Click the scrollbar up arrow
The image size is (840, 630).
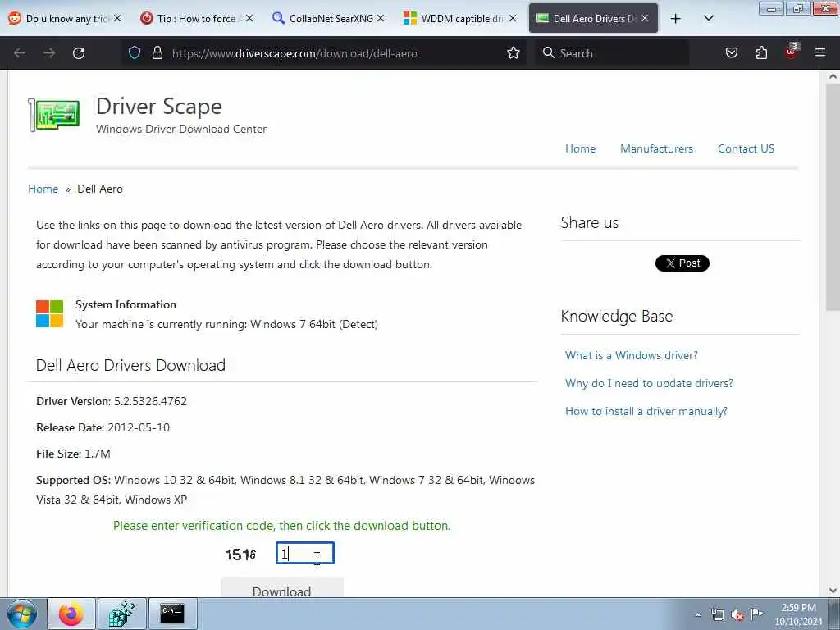[x=833, y=76]
